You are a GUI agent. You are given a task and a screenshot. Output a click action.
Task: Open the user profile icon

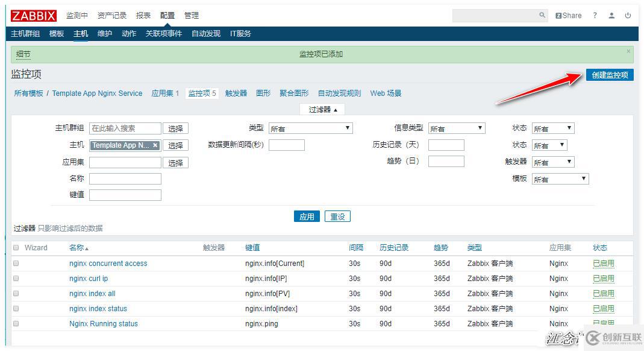point(611,16)
